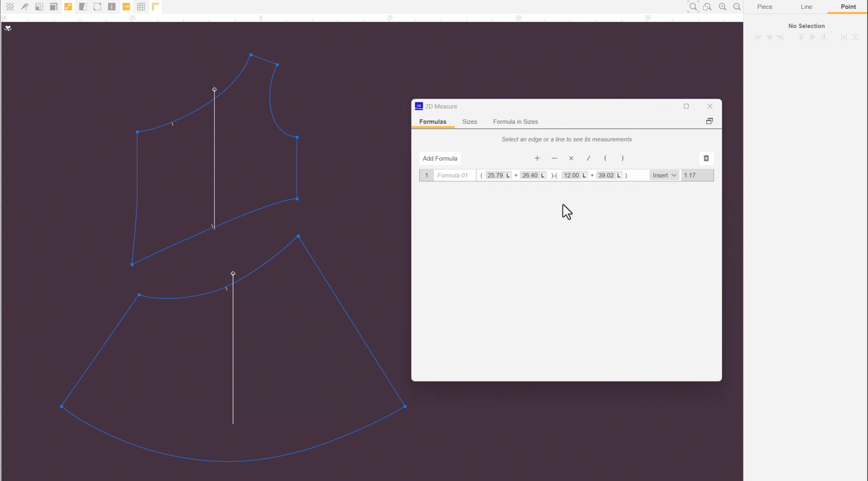The image size is (868, 481).
Task: Insert a minus operator in formula
Action: [554, 158]
